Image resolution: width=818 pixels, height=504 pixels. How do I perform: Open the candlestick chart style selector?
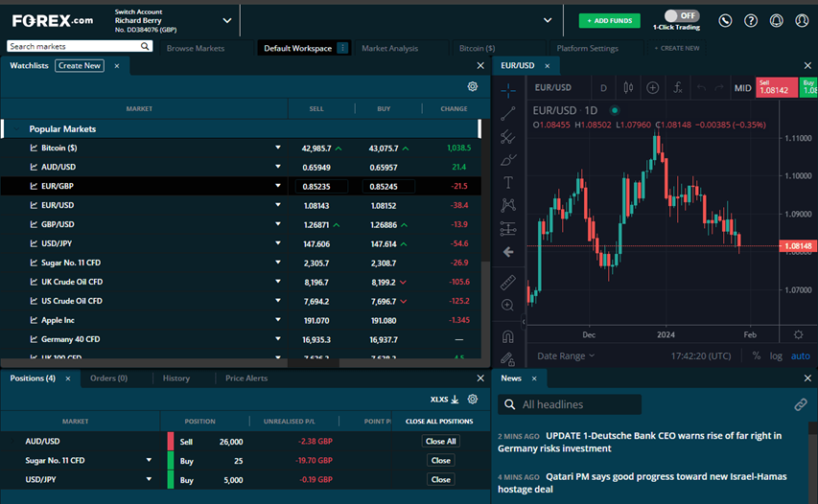(x=629, y=87)
